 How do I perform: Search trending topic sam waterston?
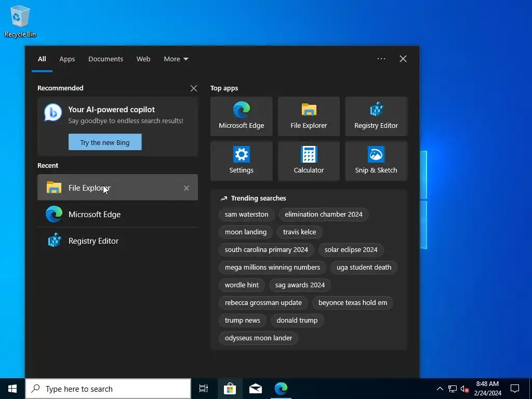point(246,215)
